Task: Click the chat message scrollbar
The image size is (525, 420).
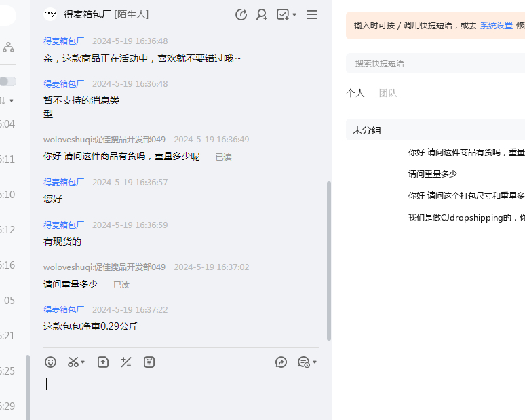Action: (x=329, y=258)
